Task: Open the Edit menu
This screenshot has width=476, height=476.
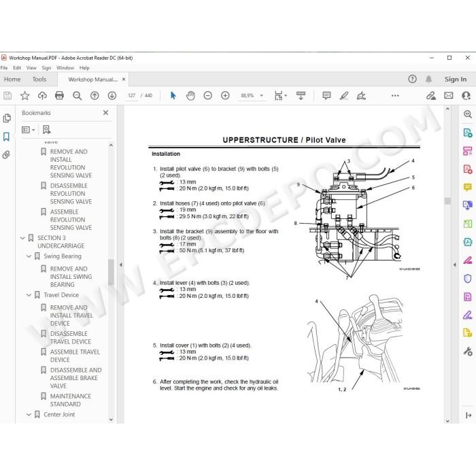Action: (x=17, y=68)
